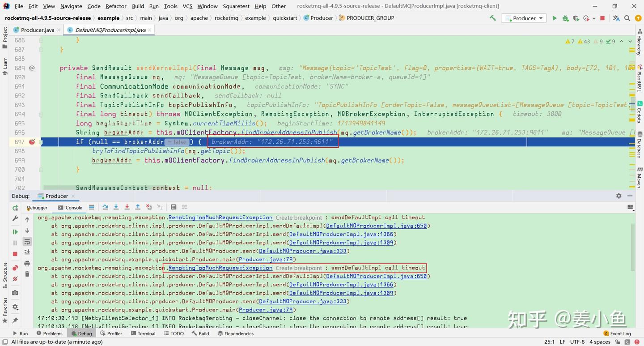Screen dimensions: 644x346
Task: Switch to the Debugger tab
Action: point(37,208)
